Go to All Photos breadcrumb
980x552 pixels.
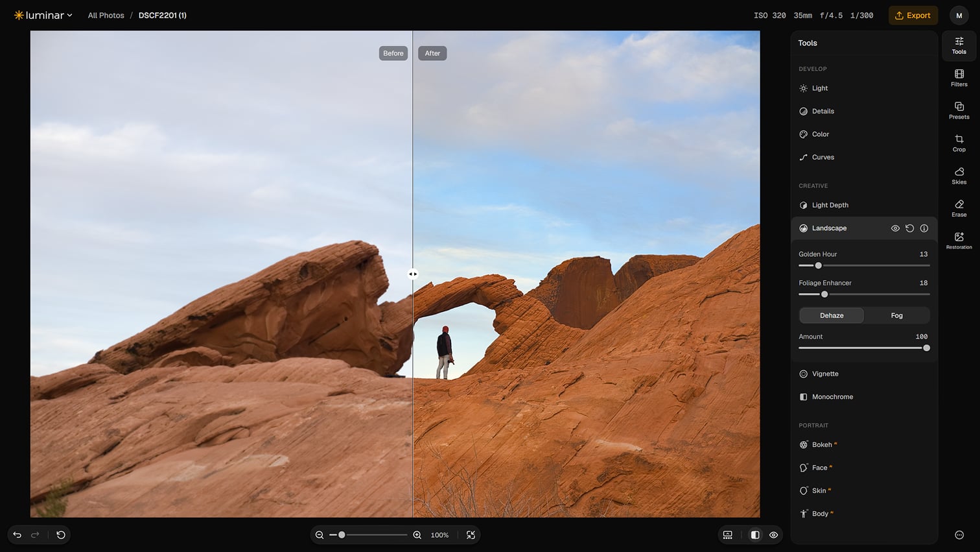[106, 16]
